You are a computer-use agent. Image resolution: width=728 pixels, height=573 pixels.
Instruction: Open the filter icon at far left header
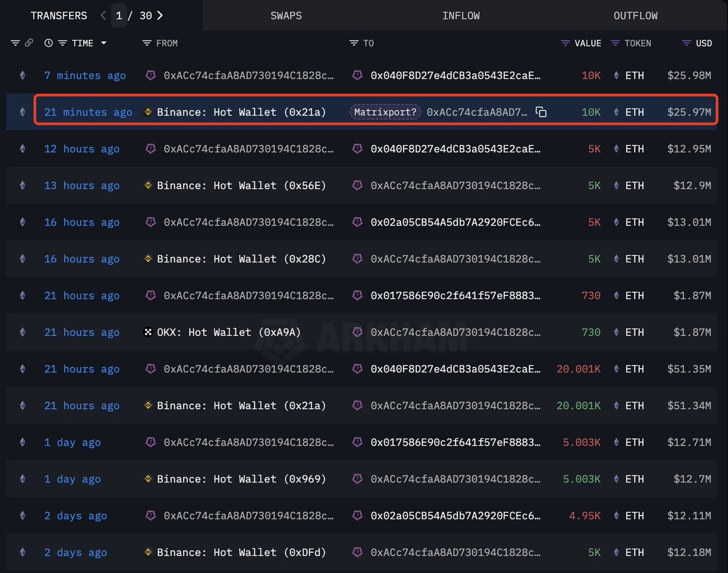point(16,43)
